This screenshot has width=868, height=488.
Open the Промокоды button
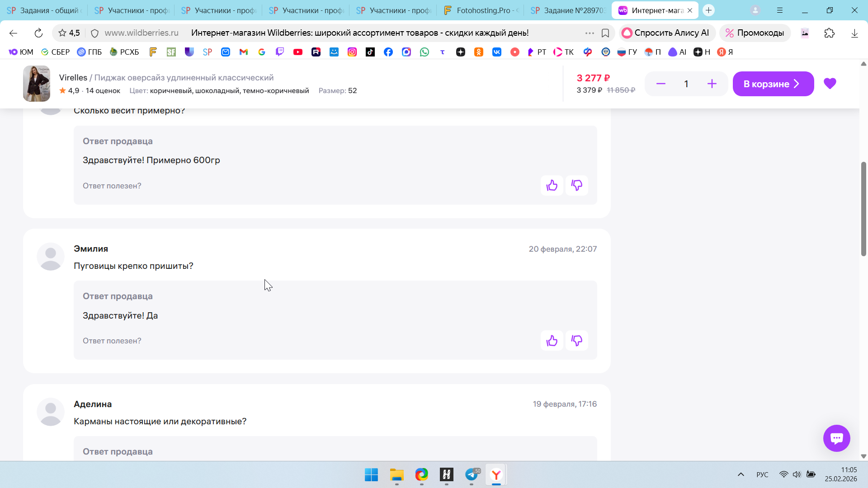[x=755, y=33]
